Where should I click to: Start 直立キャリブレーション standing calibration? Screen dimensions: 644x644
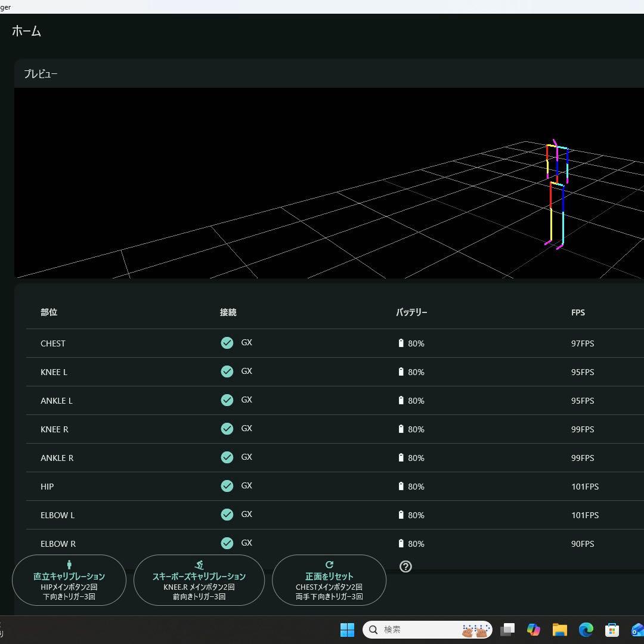pos(69,580)
